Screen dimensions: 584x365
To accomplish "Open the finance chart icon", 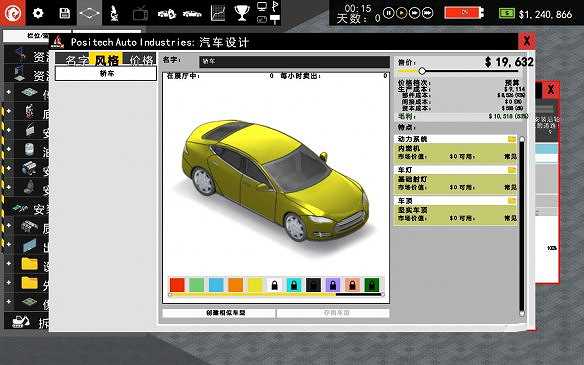I will tap(218, 13).
